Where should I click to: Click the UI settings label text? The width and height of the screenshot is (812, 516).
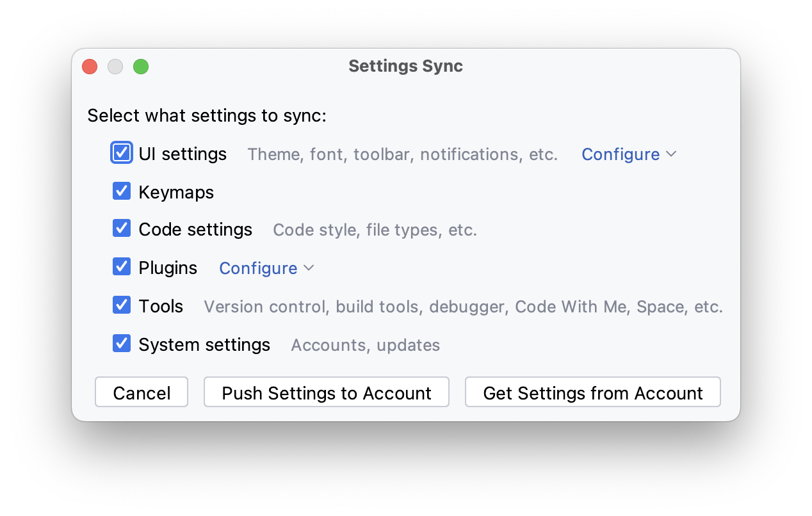coord(182,153)
